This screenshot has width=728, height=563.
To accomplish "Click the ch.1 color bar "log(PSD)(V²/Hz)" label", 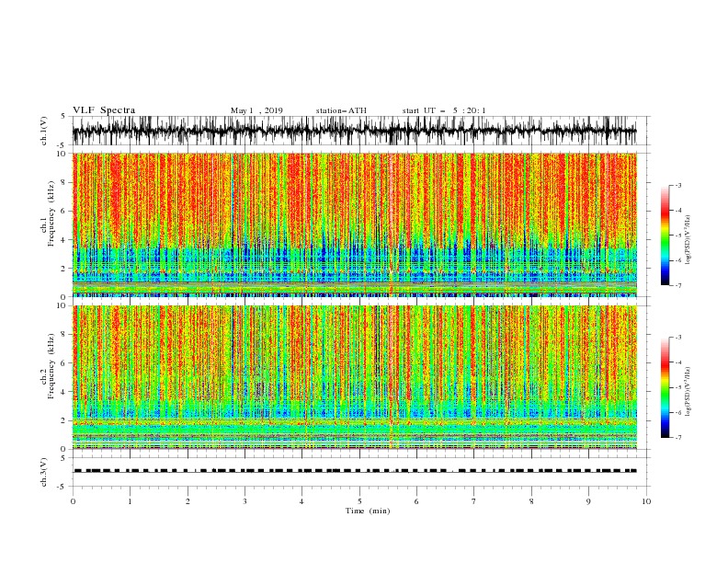I will click(x=688, y=240).
